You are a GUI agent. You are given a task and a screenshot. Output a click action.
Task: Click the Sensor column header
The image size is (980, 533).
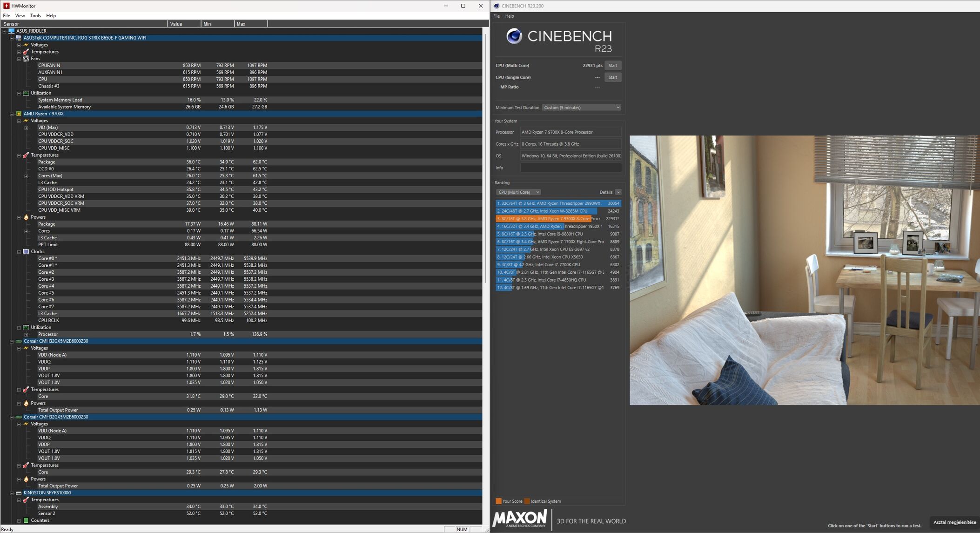tap(84, 24)
